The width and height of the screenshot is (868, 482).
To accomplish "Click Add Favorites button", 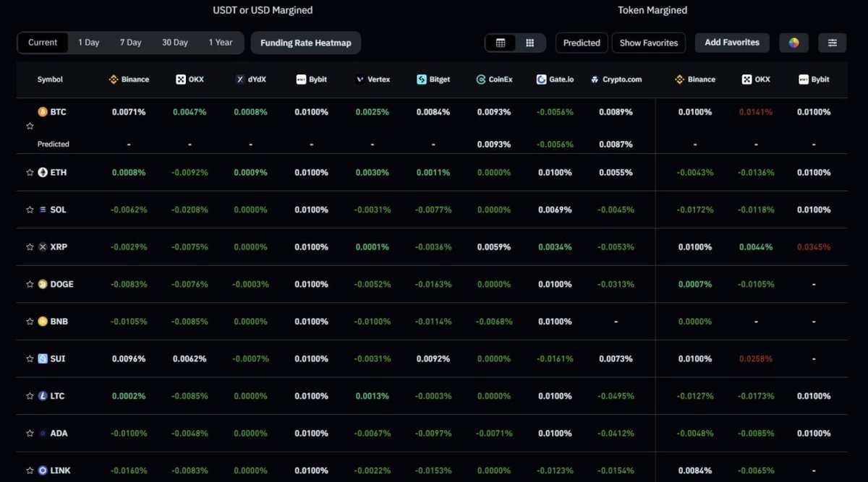I will [732, 43].
